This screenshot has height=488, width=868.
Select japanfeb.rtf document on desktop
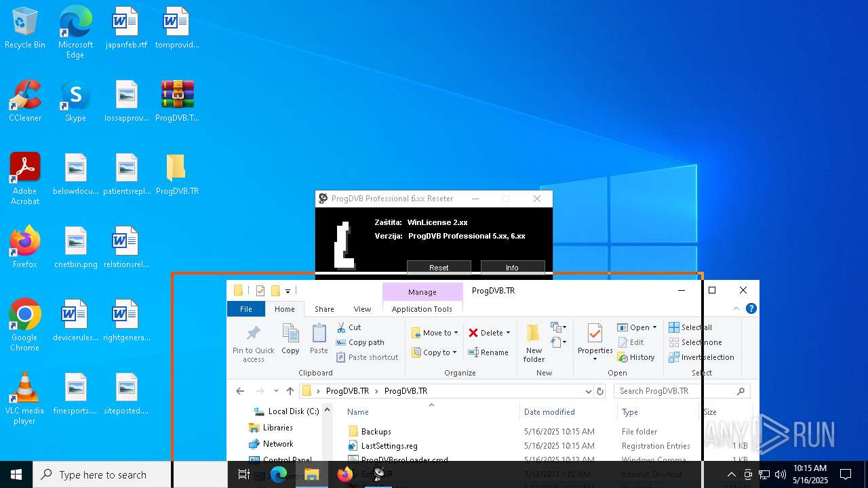(126, 28)
